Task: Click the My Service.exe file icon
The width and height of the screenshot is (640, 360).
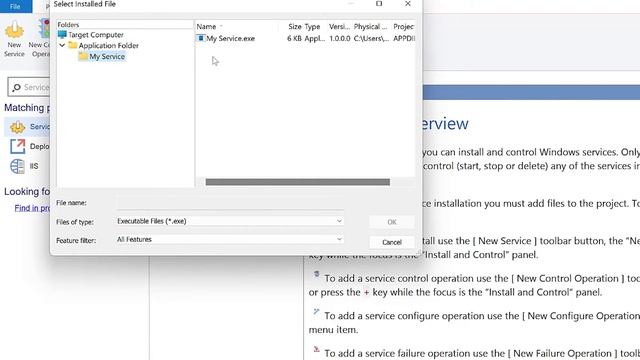Action: pyautogui.click(x=200, y=38)
